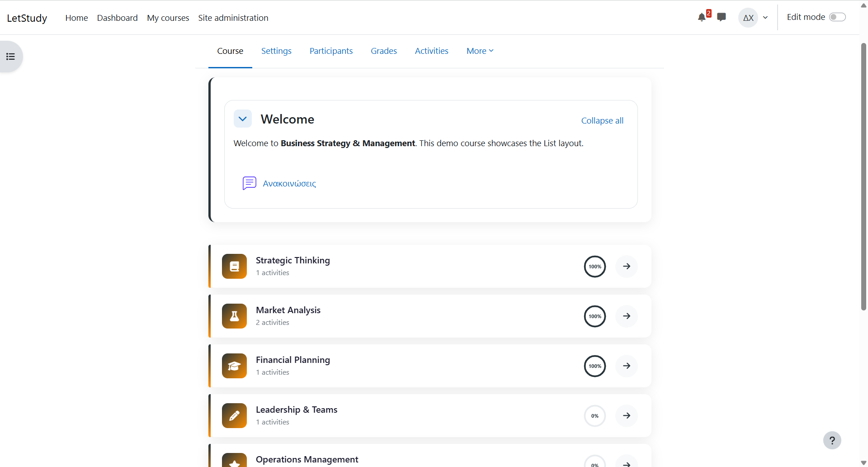Open the More menu
Screen dimensions: 868x467
[x=479, y=51]
